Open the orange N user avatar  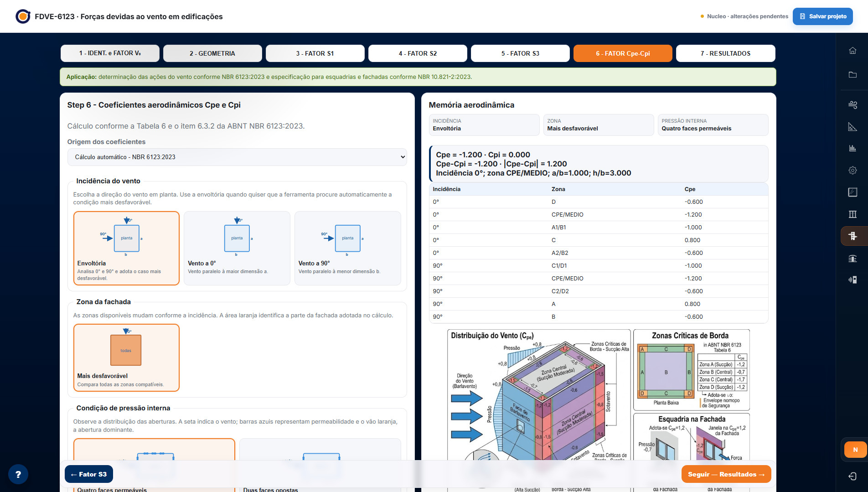pyautogui.click(x=855, y=450)
